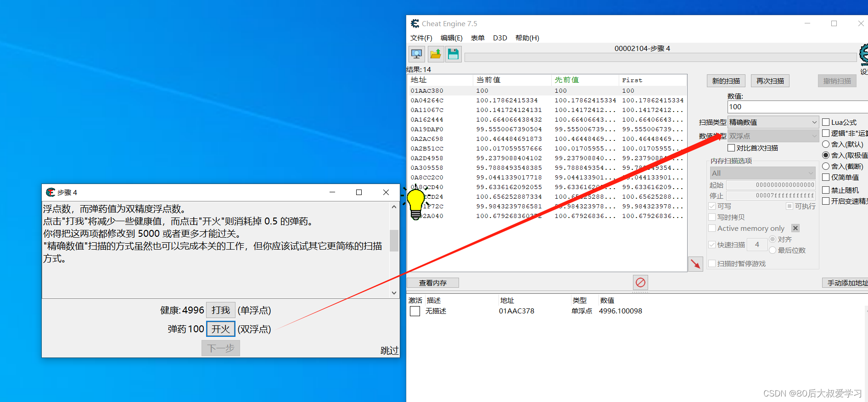The image size is (868, 402).
Task: Toggle the 可写 checkbox
Action: (712, 206)
